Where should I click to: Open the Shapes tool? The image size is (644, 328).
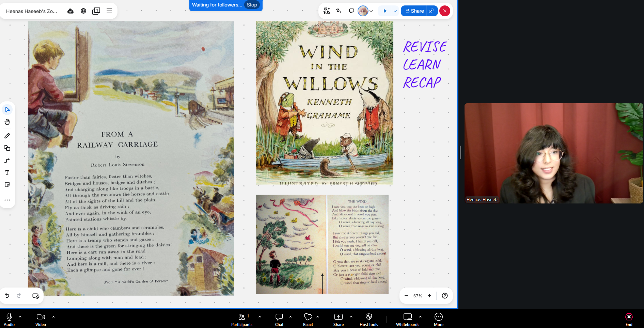click(7, 148)
